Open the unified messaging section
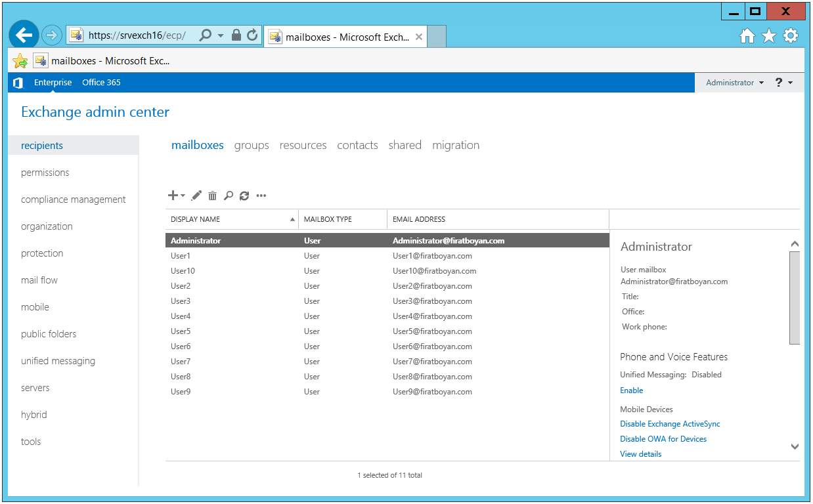The image size is (813, 504). pyautogui.click(x=58, y=361)
